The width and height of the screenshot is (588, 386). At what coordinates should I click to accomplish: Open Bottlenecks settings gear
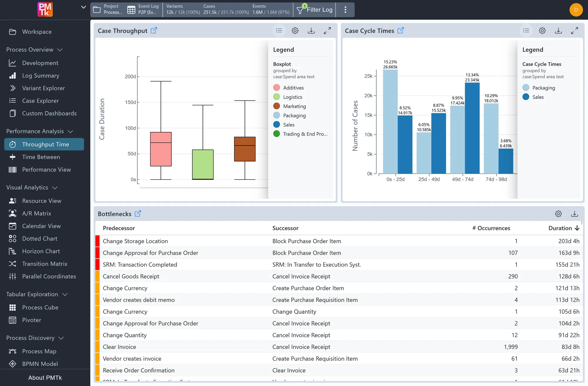pyautogui.click(x=558, y=214)
